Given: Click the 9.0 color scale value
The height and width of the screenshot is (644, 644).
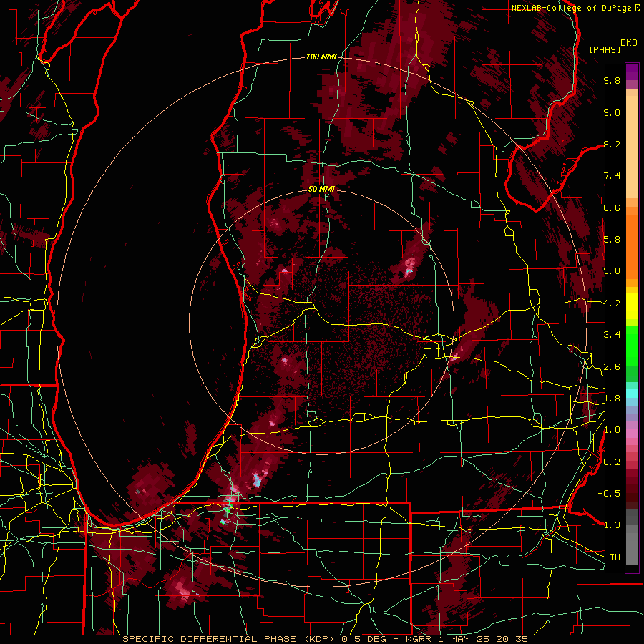Looking at the screenshot, I should click(612, 113).
